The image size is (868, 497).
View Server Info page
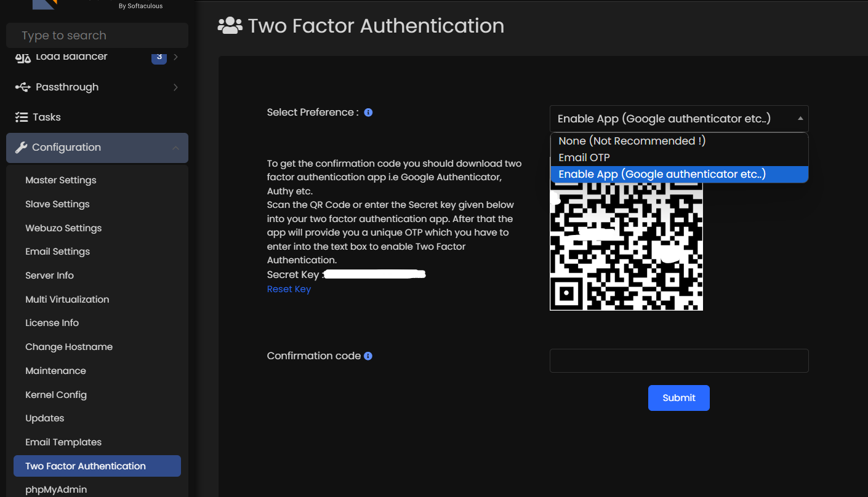[49, 276]
